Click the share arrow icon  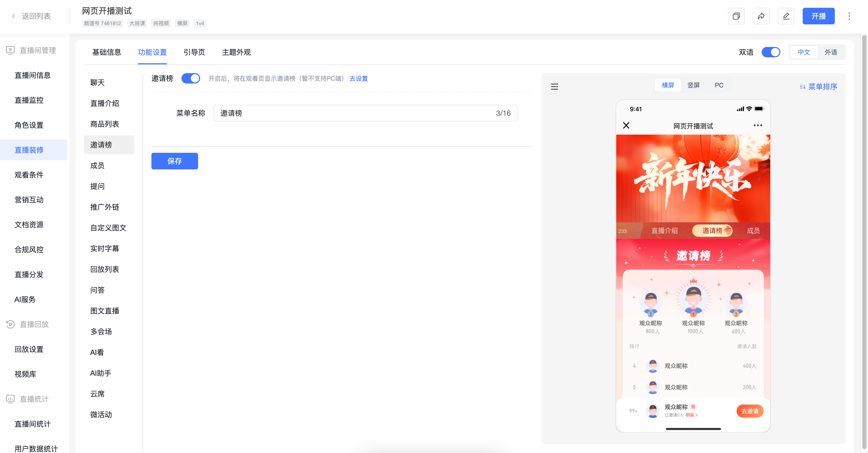point(761,16)
